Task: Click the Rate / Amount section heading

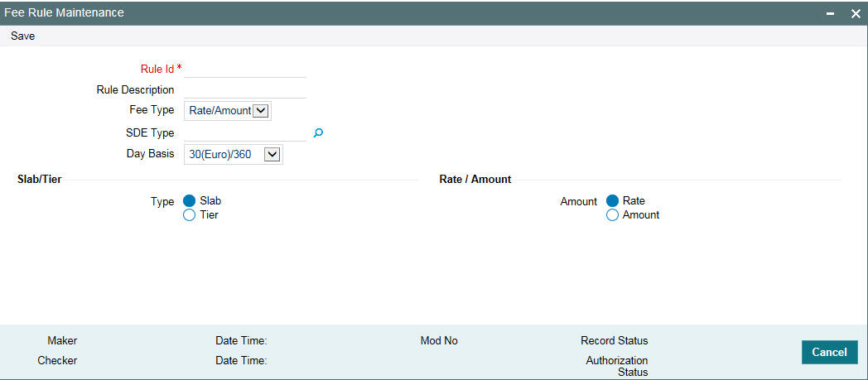Action: coord(475,180)
